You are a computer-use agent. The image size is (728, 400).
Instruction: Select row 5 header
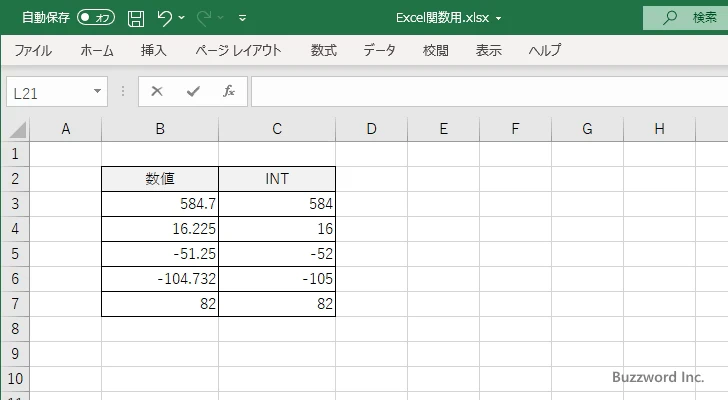coord(15,254)
